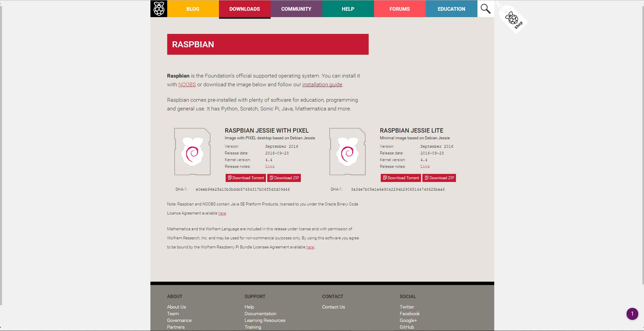Click the SHA-1 hash starting with e0eeb96e
Viewport: 644px width, 331px height.
[243, 189]
